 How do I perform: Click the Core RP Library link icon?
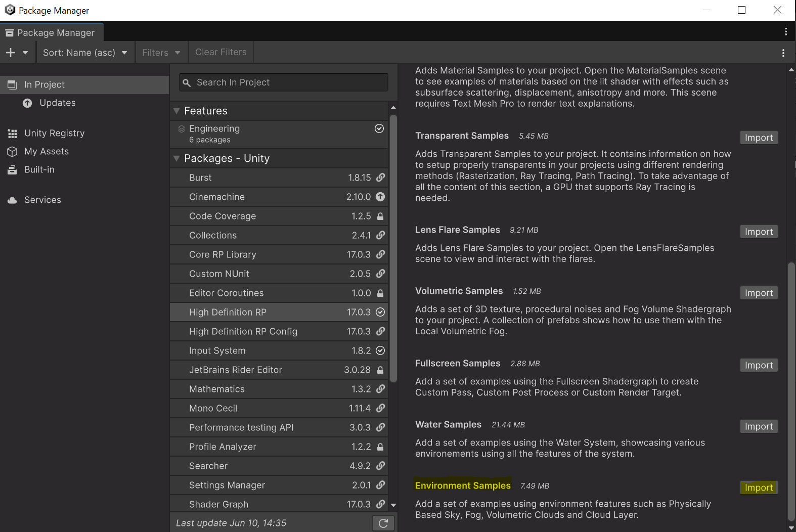point(381,254)
